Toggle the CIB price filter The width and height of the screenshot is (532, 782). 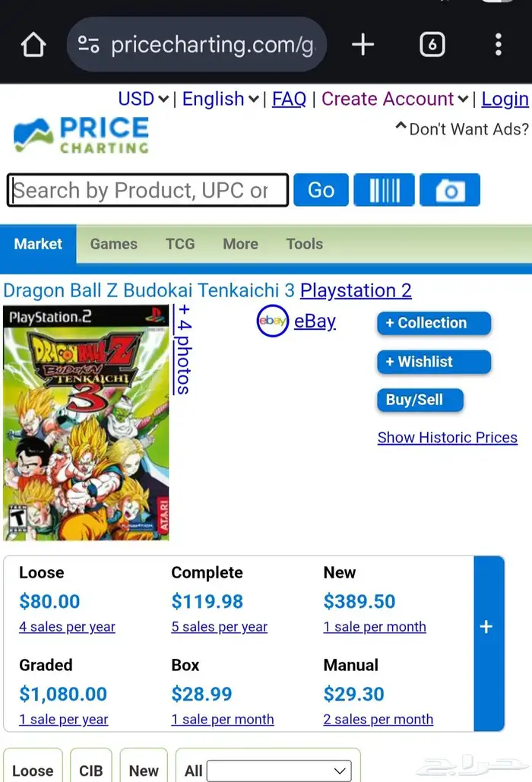90,770
